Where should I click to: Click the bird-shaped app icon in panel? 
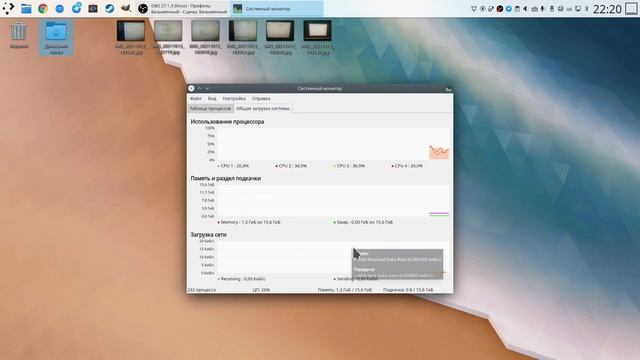click(x=126, y=9)
